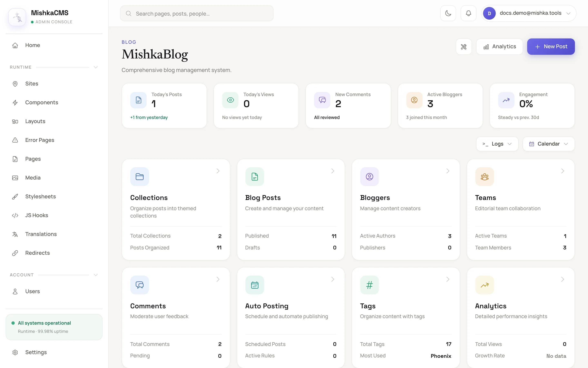Image resolution: width=588 pixels, height=368 pixels.
Task: Open Stylesheets in the sidebar
Action: (54, 196)
